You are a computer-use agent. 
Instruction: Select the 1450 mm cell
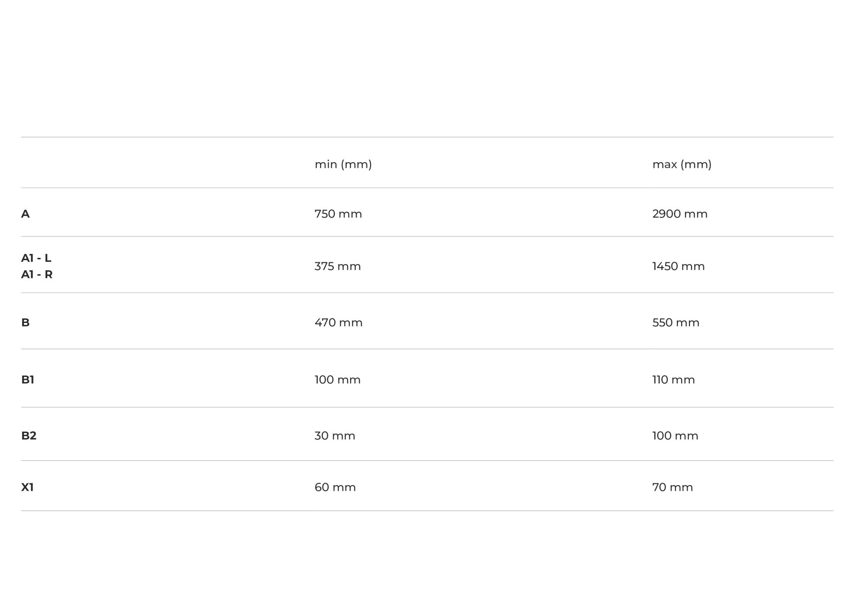[678, 266]
